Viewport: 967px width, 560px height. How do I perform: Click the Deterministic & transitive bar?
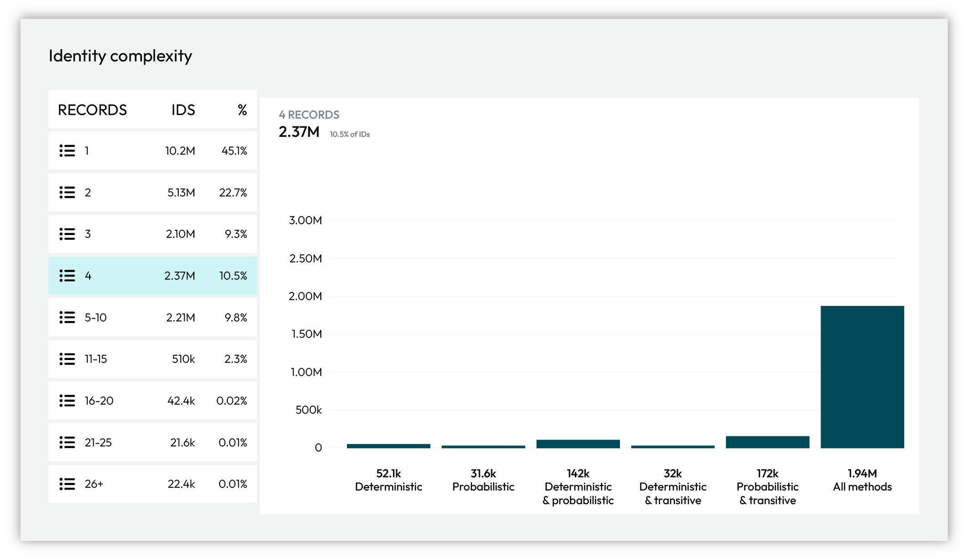click(673, 446)
